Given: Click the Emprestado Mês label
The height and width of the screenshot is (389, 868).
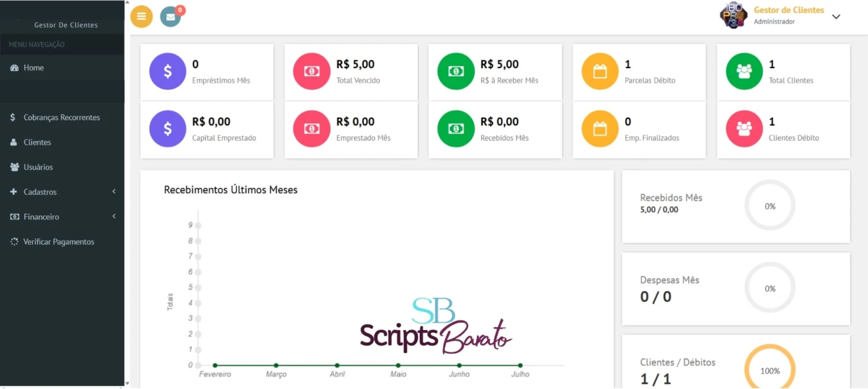Looking at the screenshot, I should (x=363, y=138).
